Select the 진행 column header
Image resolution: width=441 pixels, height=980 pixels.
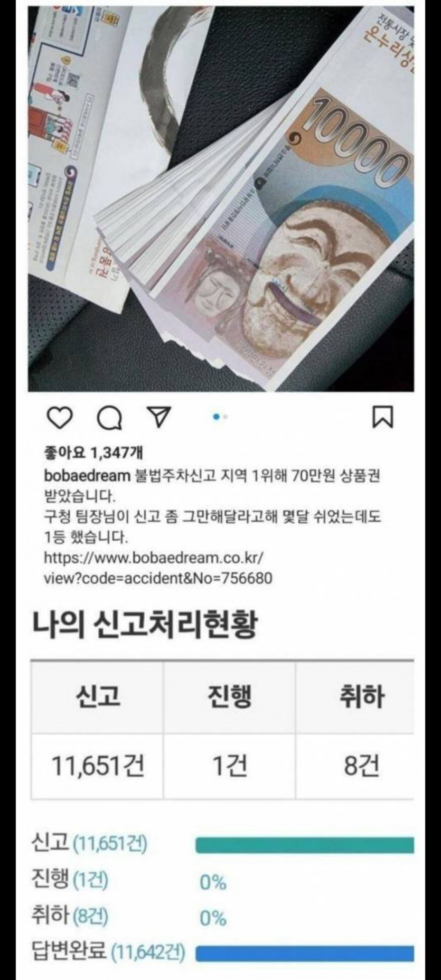(229, 697)
